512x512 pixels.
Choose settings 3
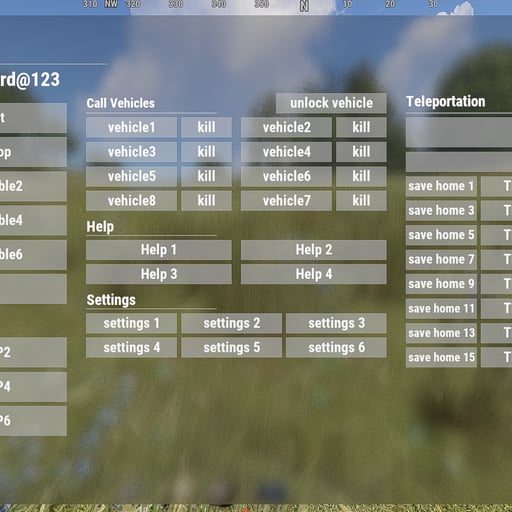[336, 323]
